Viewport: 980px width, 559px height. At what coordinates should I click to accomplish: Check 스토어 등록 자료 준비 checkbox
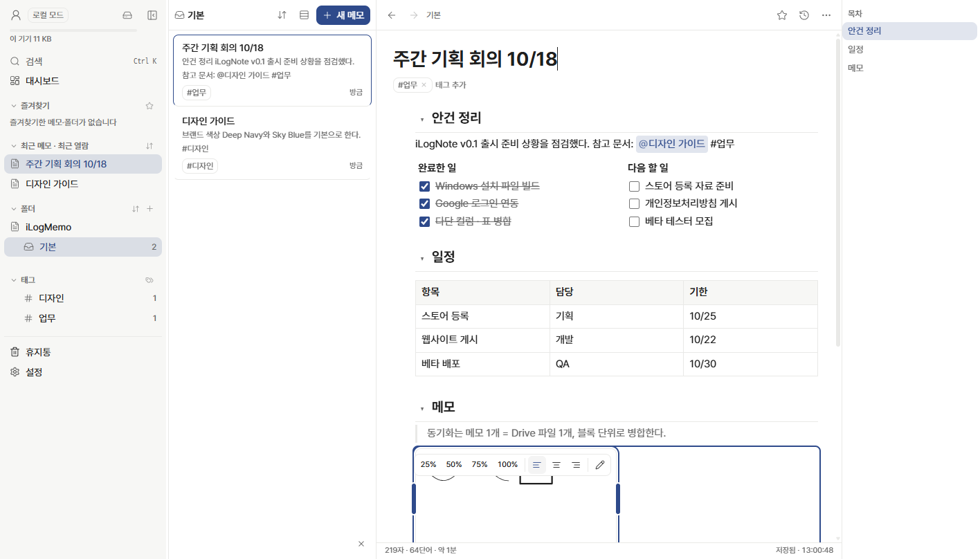point(634,186)
